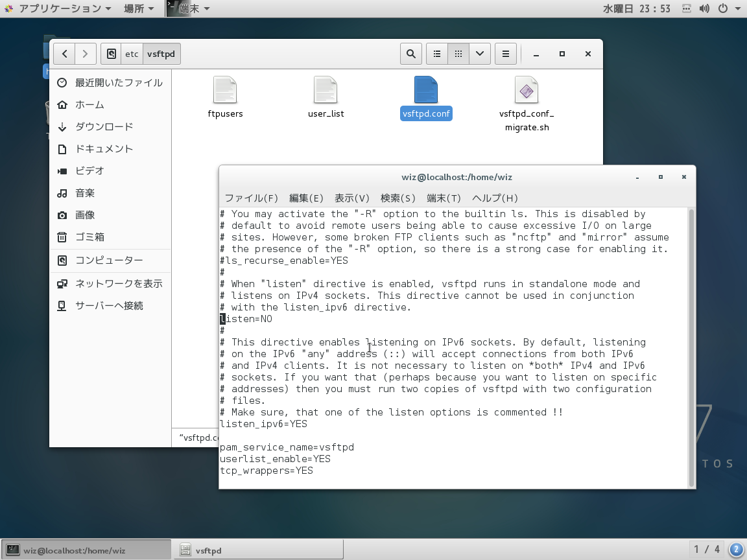Select the etc path segment
The height and width of the screenshot is (560, 747).
tap(132, 54)
